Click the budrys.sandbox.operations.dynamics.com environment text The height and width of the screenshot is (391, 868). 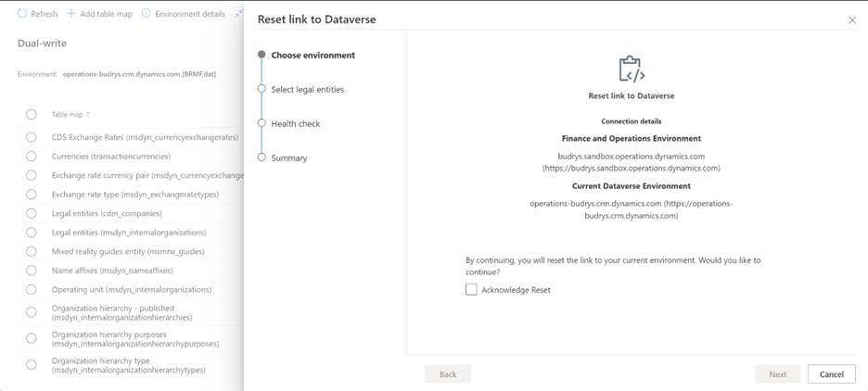tap(632, 157)
